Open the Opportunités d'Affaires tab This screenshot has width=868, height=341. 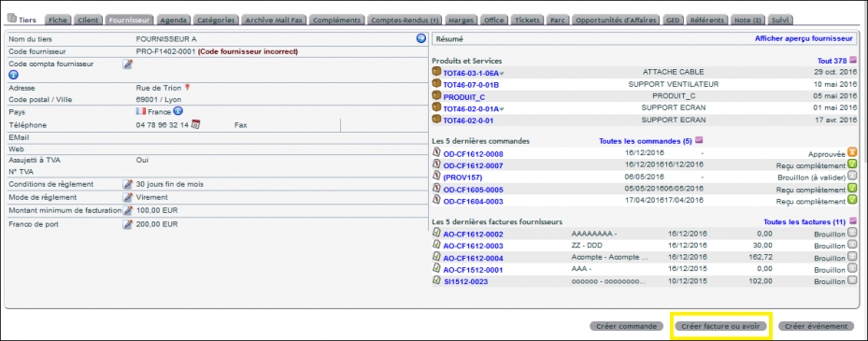pos(616,20)
